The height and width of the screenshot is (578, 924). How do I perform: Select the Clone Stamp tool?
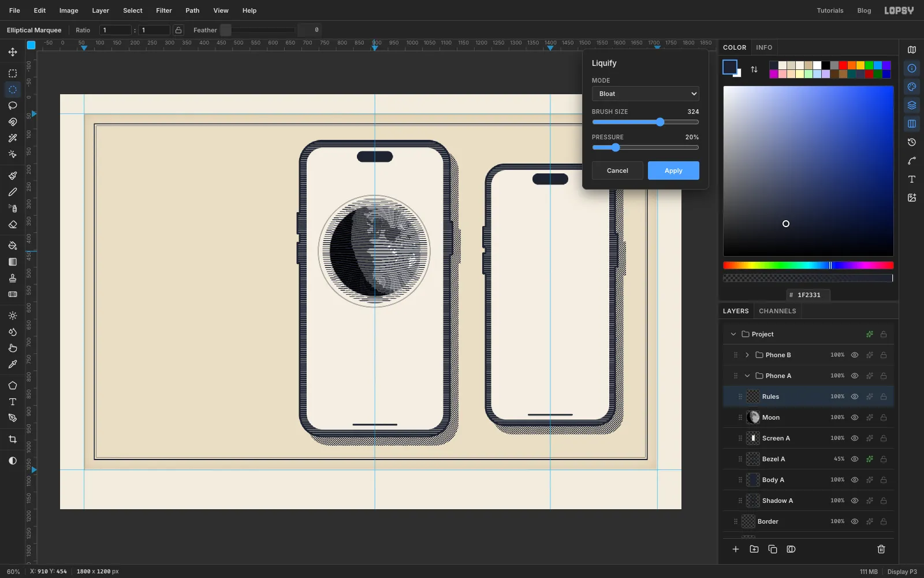(13, 278)
